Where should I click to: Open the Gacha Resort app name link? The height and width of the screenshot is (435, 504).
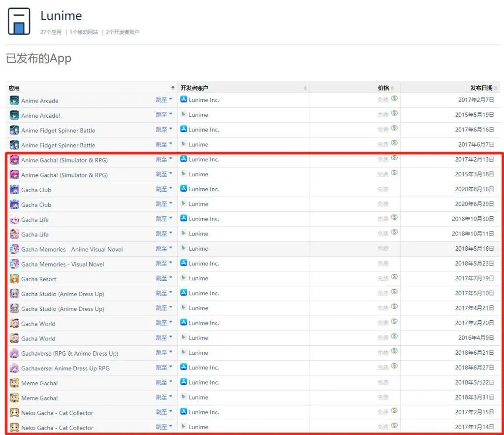pos(39,279)
